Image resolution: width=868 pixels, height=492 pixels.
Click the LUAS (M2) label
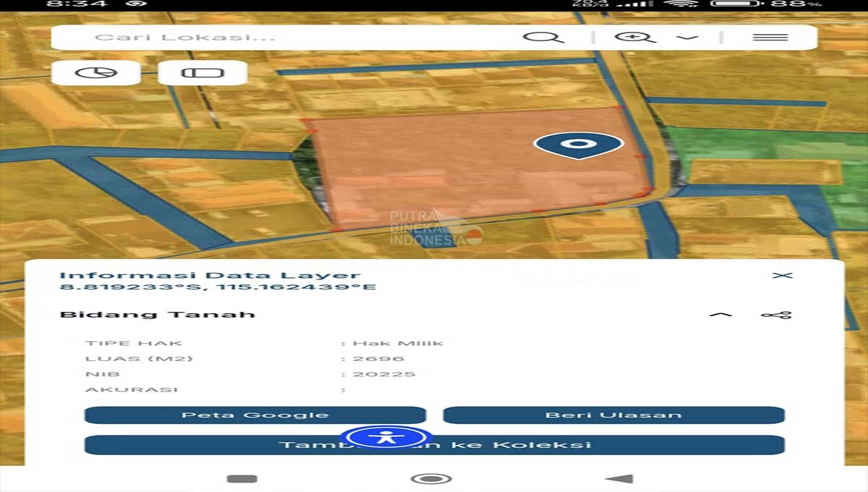point(139,359)
